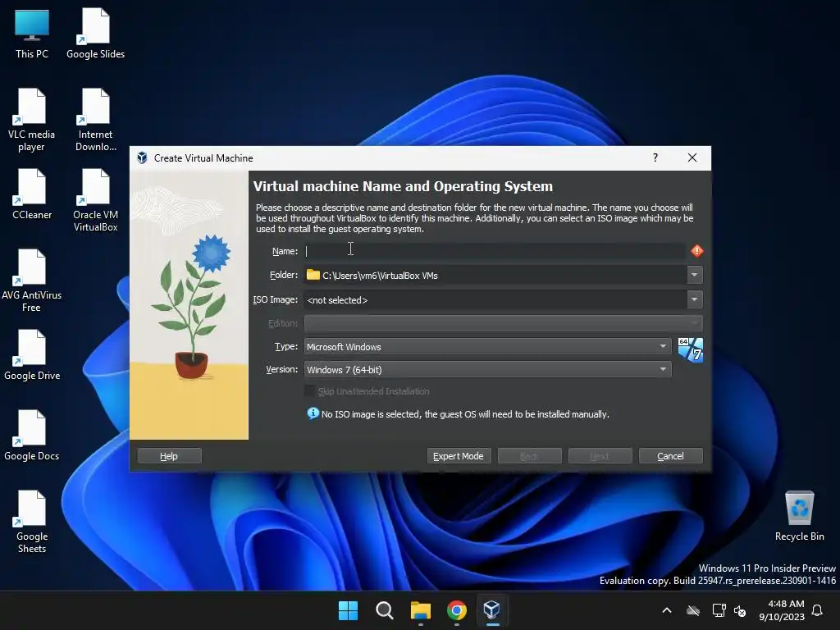The height and width of the screenshot is (630, 840).
Task: Expand the ISO Image dropdown arrow
Action: pos(694,299)
